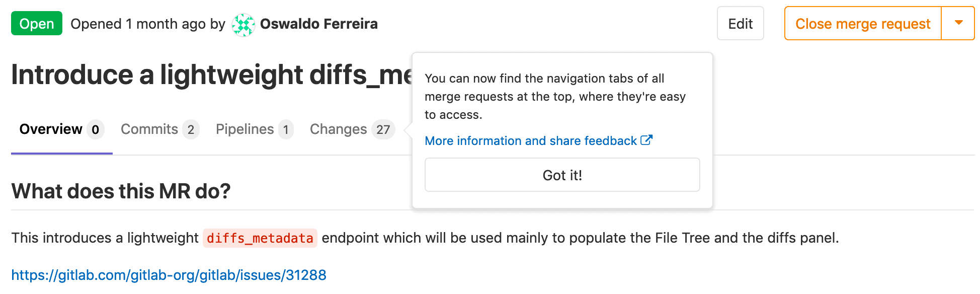This screenshot has width=980, height=294.
Task: Click the Oswaldo Ferreira author name
Action: [x=318, y=23]
